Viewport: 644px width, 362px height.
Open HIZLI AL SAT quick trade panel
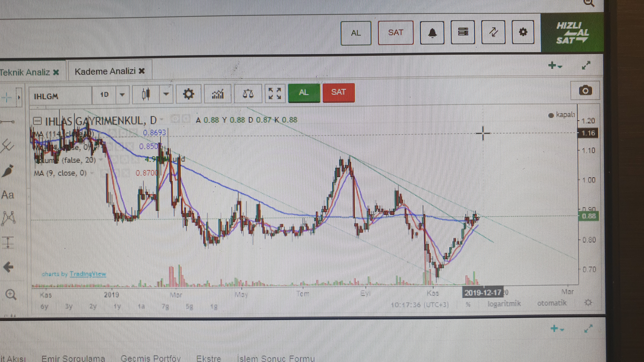click(572, 33)
